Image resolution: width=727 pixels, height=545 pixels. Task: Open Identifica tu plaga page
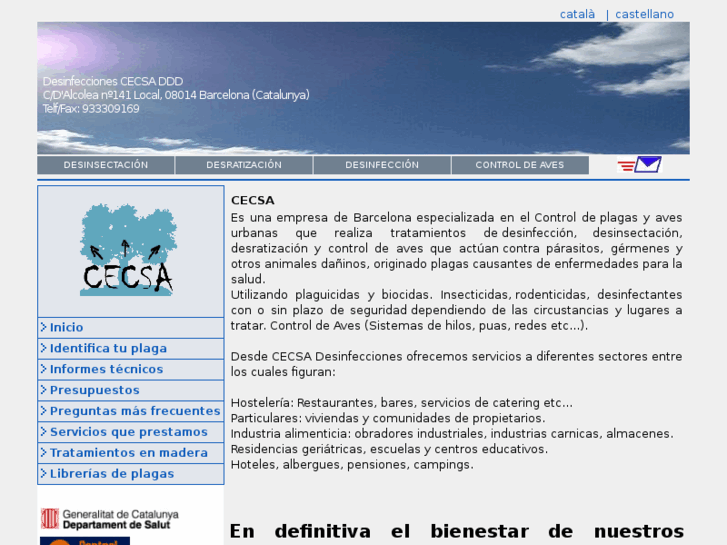108,348
